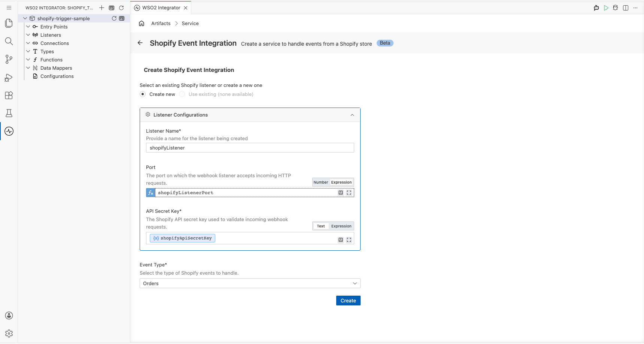Click the Beta badge
Image resolution: width=644 pixels, height=344 pixels.
[385, 43]
